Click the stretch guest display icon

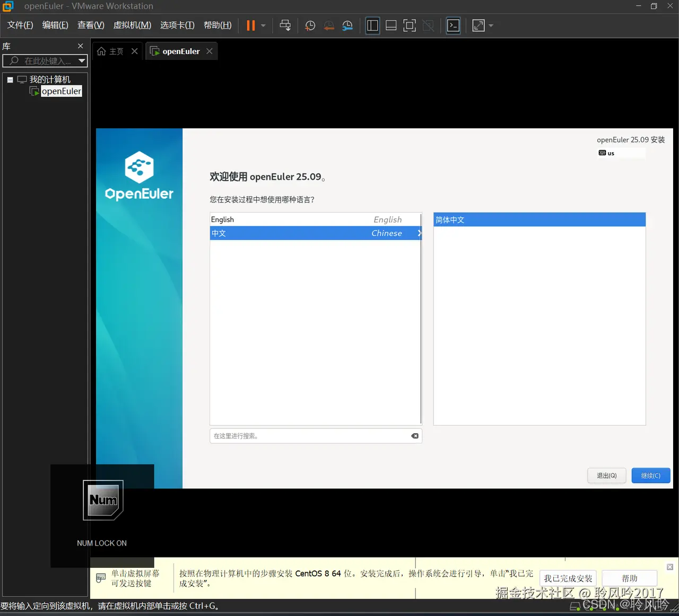478,25
